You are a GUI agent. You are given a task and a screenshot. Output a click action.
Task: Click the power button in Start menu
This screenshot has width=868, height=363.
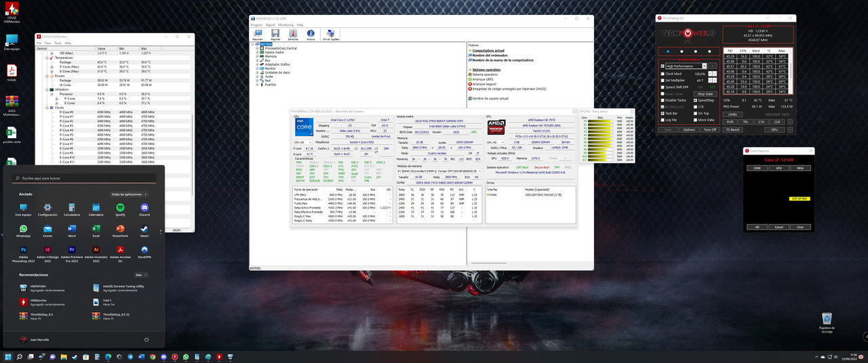(x=146, y=339)
